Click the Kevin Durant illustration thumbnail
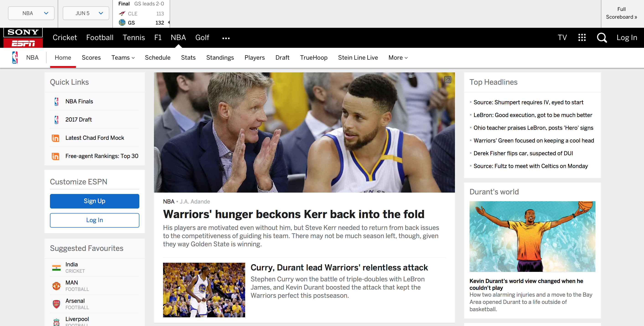 tap(532, 236)
